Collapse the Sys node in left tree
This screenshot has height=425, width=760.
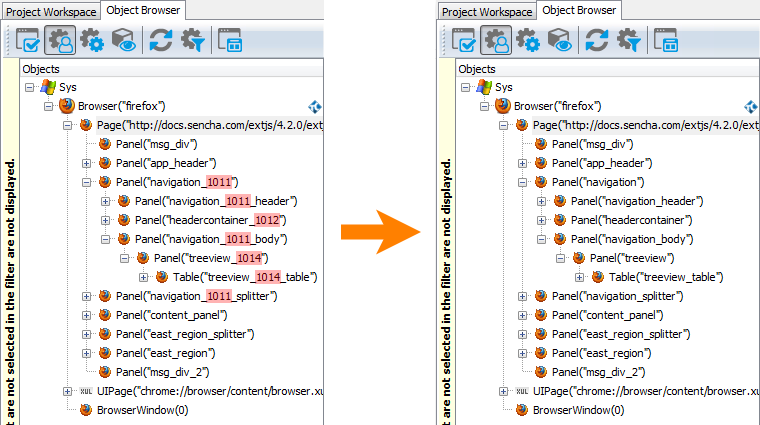(30, 87)
